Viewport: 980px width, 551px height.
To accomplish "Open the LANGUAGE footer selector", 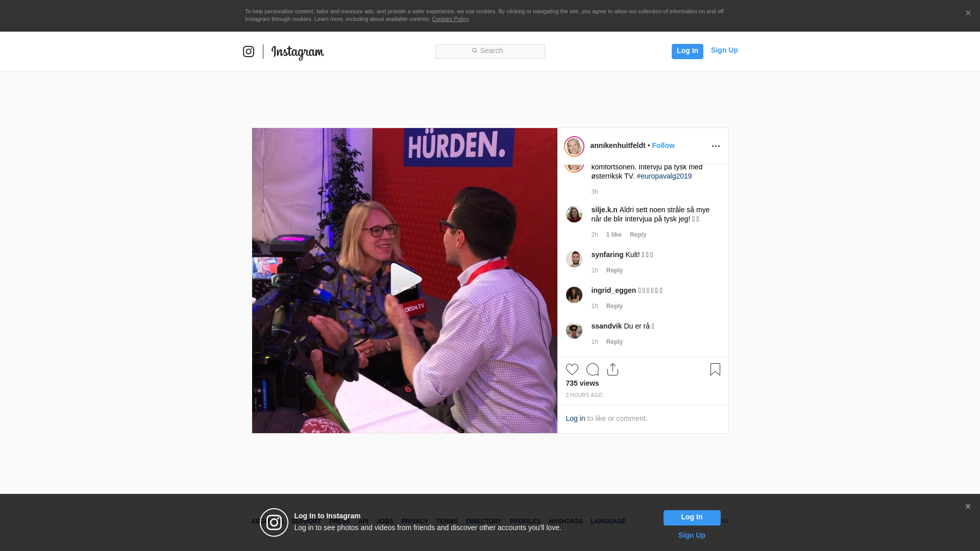I will pos(608,521).
